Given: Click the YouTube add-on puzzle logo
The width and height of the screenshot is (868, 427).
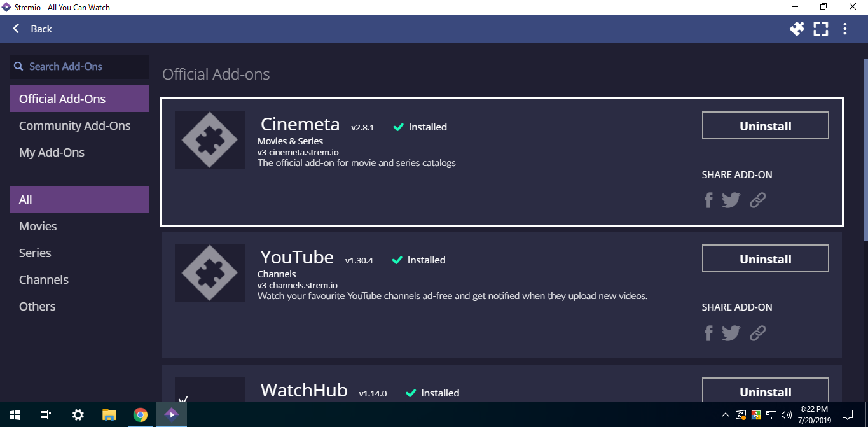Looking at the screenshot, I should (210, 273).
